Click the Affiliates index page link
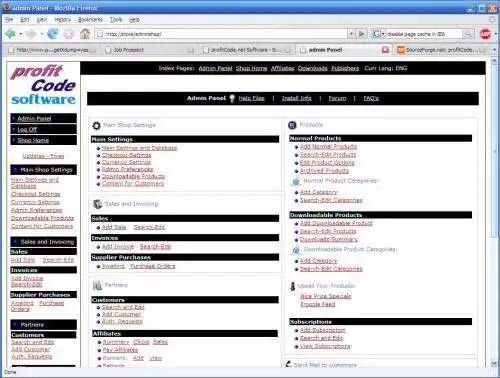This screenshot has height=378, width=500. tap(282, 68)
